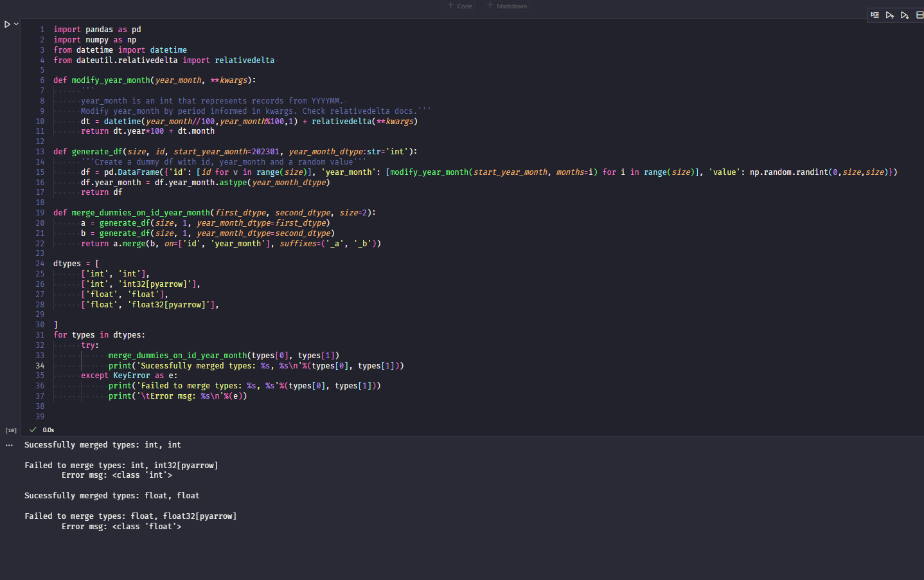Click line number 24 in the gutter
This screenshot has width=924, height=580.
click(40, 264)
